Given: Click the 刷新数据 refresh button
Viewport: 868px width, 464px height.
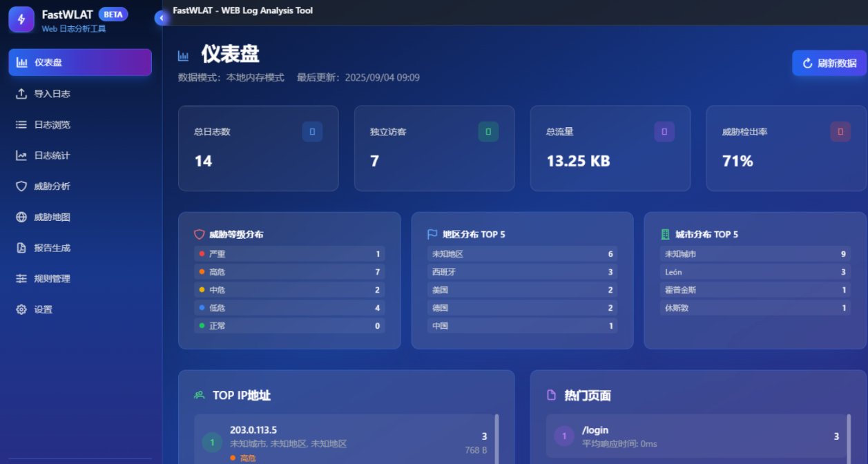Looking at the screenshot, I should point(829,62).
